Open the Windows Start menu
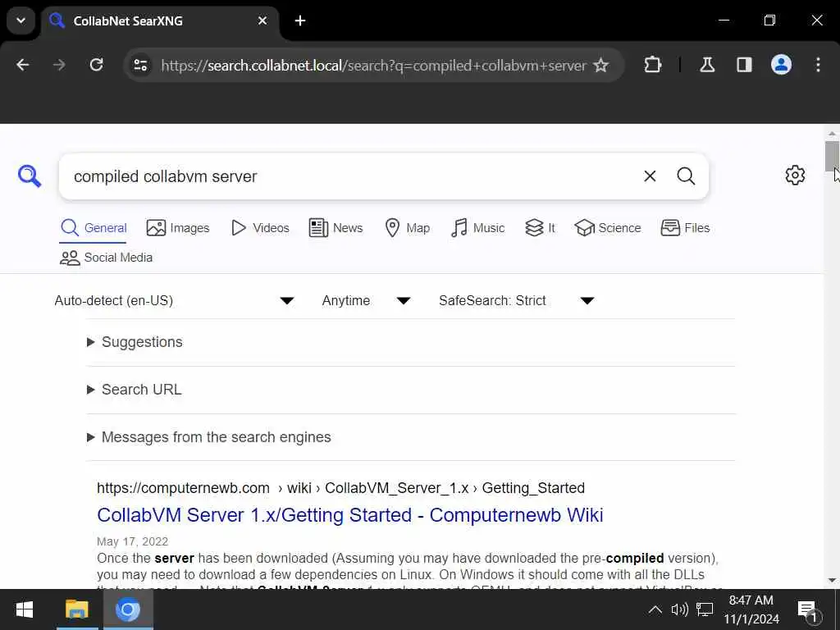The width and height of the screenshot is (840, 630). pos(25,609)
